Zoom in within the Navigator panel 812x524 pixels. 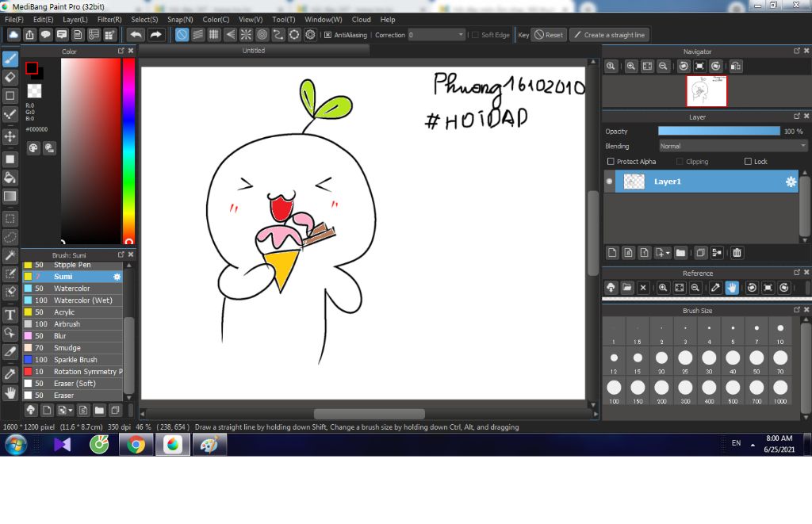click(630, 67)
